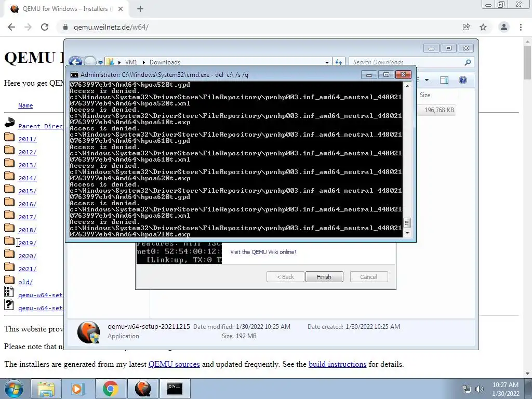Share this page via the share icon
The width and height of the screenshot is (532, 399).
pos(466,27)
